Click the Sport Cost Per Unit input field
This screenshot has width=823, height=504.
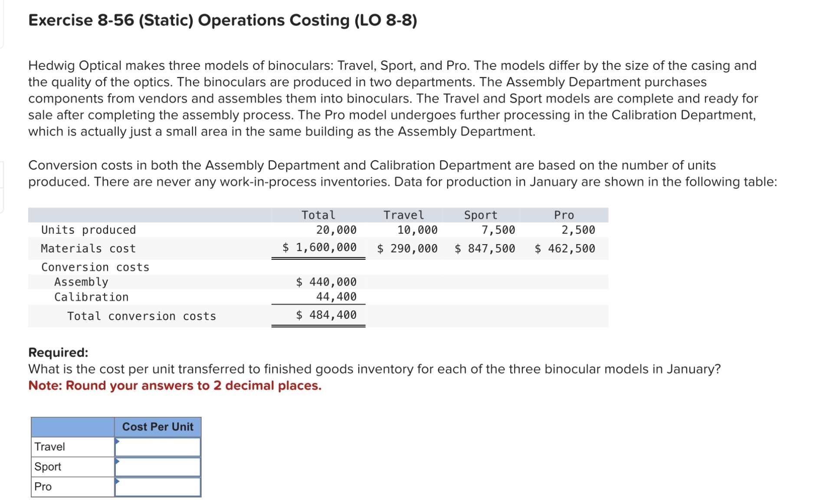pyautogui.click(x=157, y=467)
